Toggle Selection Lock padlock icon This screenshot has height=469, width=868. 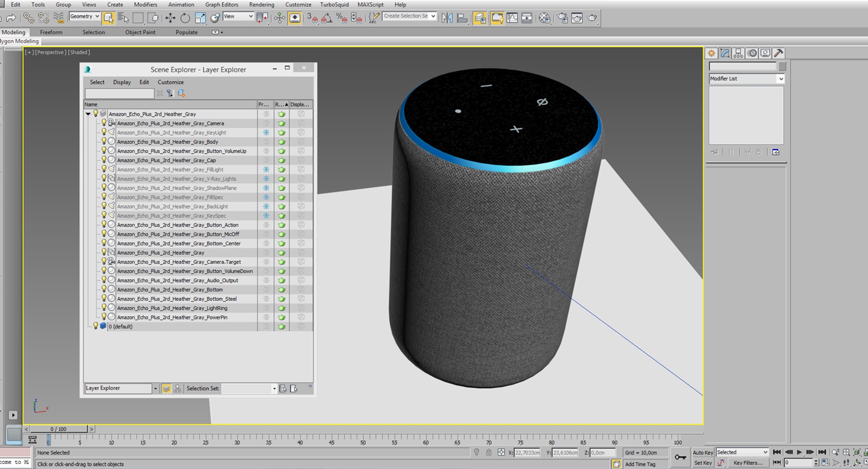[489, 452]
